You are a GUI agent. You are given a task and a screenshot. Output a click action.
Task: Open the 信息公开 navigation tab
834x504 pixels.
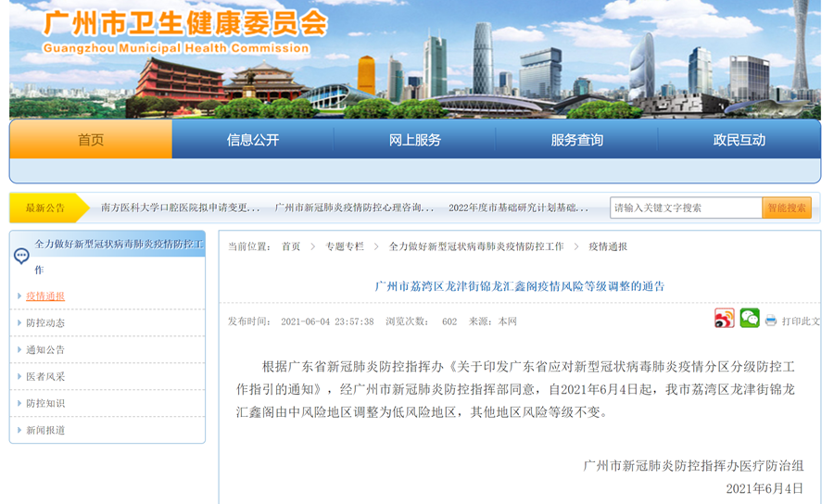point(253,139)
